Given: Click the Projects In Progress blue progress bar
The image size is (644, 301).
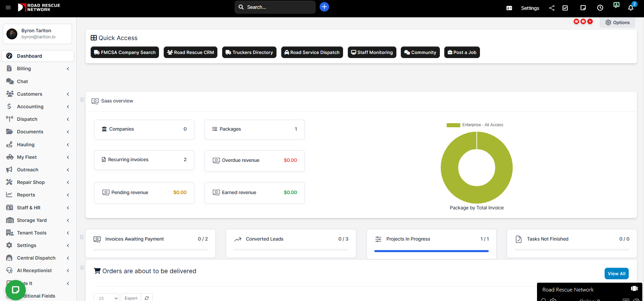Looking at the screenshot, I should 431,251.
